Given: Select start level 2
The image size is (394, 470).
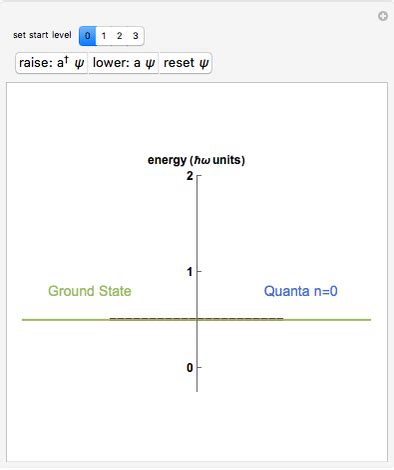Looking at the screenshot, I should click(119, 36).
